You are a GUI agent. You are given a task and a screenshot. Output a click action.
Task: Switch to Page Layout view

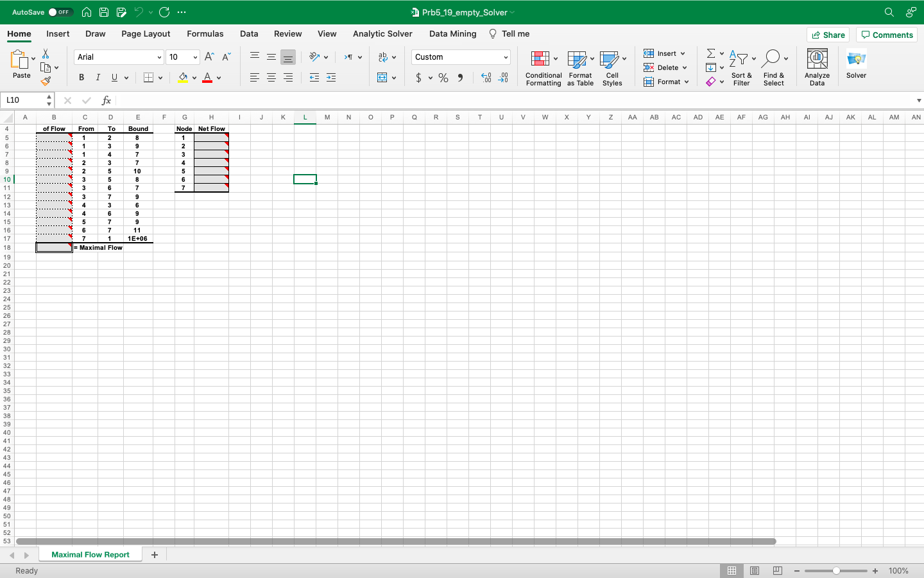[755, 570]
